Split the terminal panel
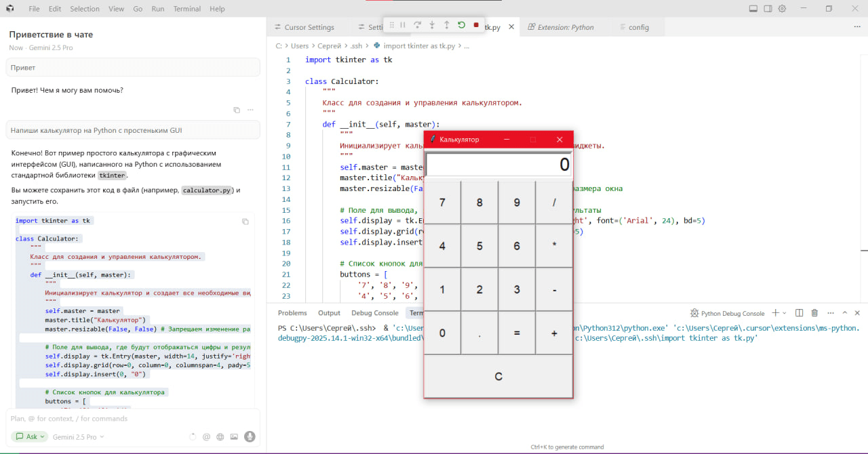This screenshot has height=454, width=868. click(x=799, y=313)
